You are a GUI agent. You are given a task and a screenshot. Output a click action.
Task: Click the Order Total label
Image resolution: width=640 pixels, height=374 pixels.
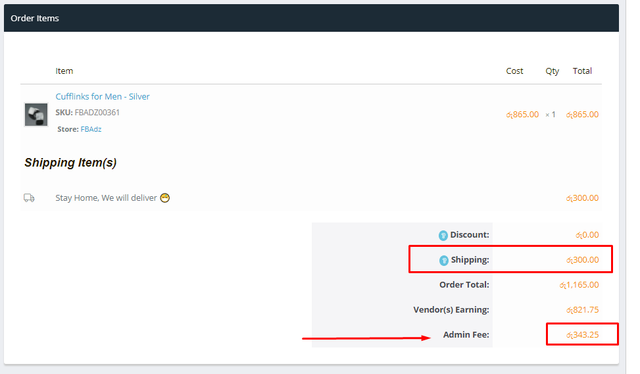464,285
